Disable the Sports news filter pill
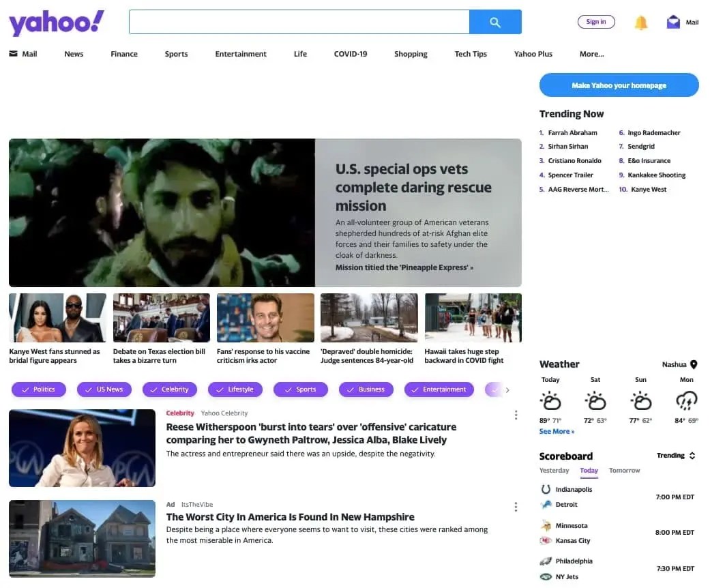This screenshot has height=588, width=710. pyautogui.click(x=300, y=389)
